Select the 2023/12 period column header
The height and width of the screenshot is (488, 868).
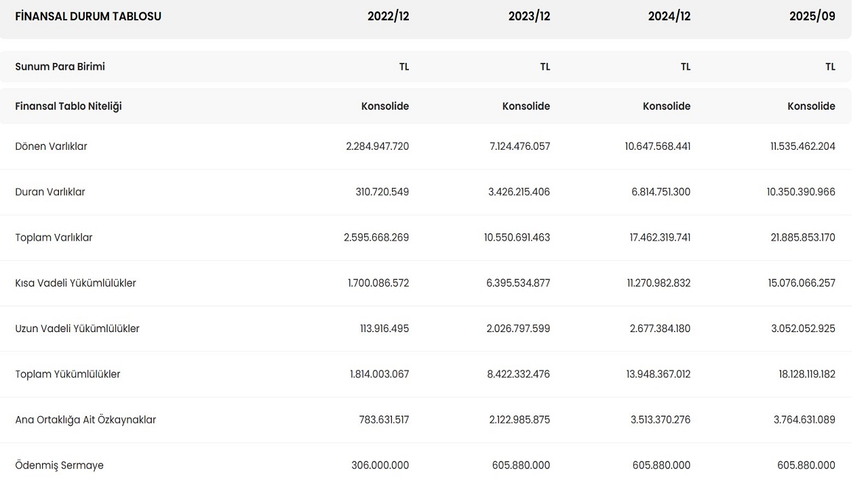pyautogui.click(x=529, y=16)
